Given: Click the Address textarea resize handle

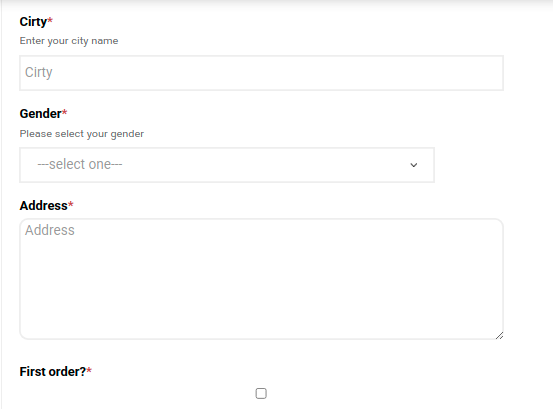Looking at the screenshot, I should coord(499,336).
